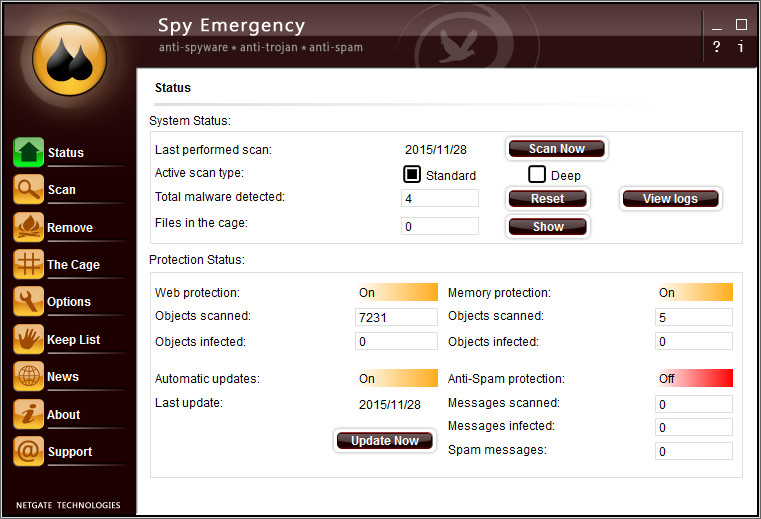Click the View logs button
This screenshot has width=761, height=519.
670,199
